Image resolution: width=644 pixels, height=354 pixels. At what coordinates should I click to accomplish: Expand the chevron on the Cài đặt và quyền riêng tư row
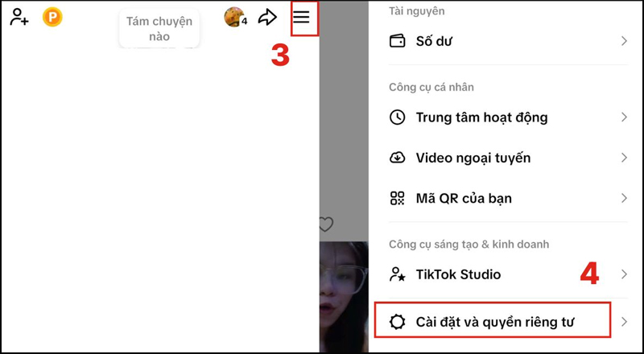[x=625, y=322]
